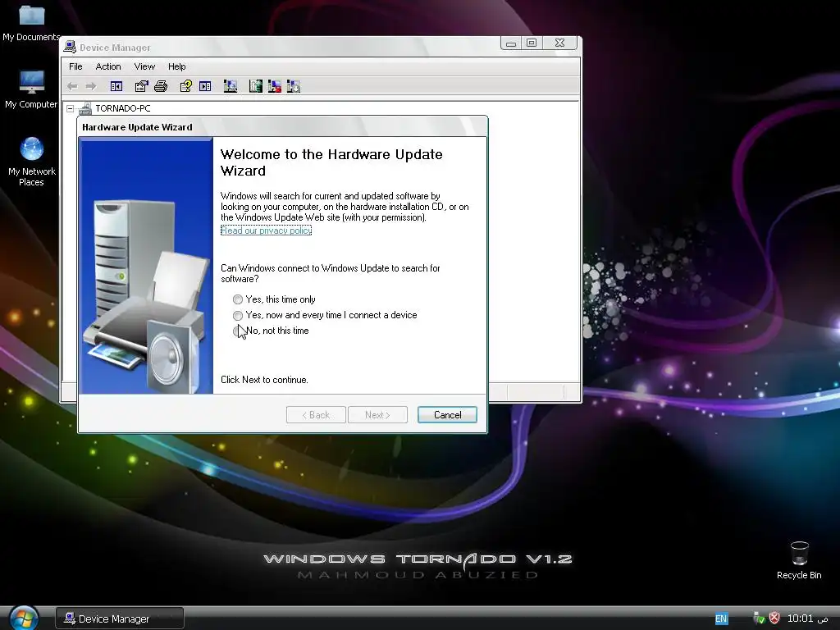
Task: Open the Recycle Bin desktop icon
Action: 799,560
